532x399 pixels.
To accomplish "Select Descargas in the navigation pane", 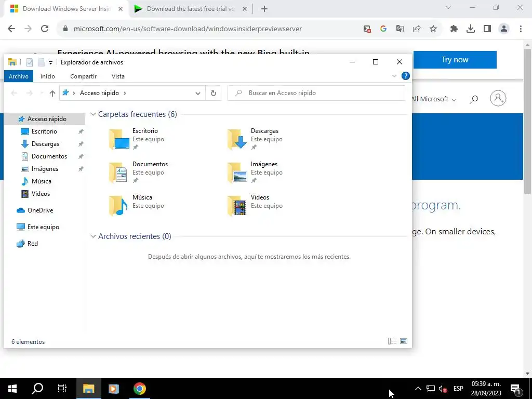I will pos(45,144).
